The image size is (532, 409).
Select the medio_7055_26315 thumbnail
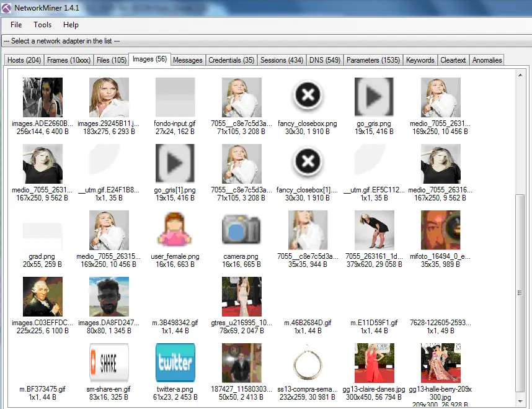(x=109, y=230)
